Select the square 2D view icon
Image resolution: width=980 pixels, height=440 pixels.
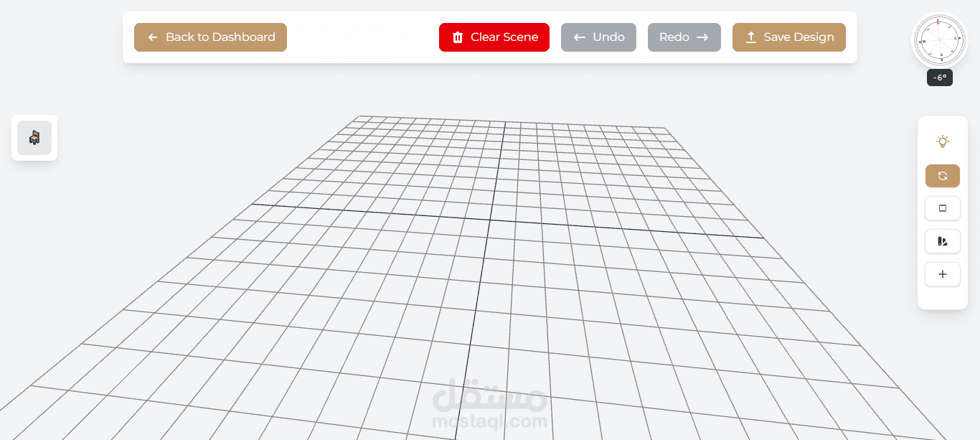pos(943,208)
